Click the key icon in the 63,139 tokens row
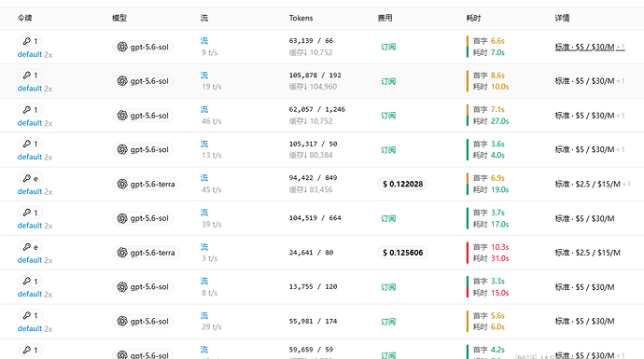 [27, 41]
